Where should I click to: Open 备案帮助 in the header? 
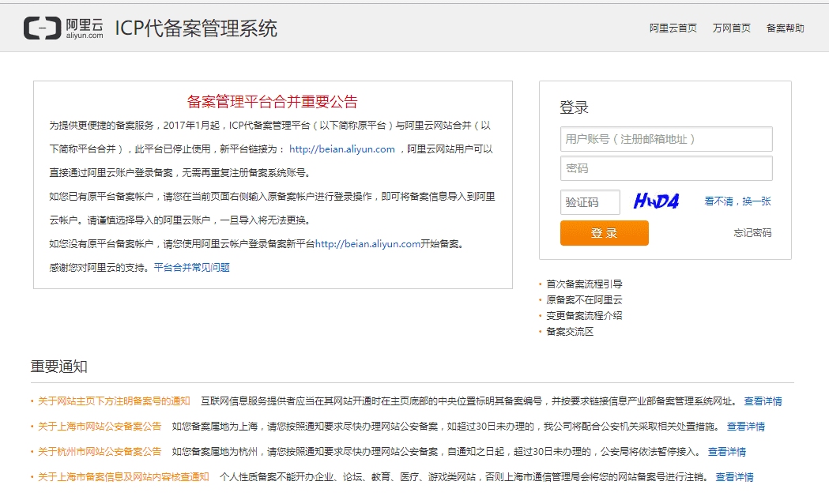(x=785, y=28)
